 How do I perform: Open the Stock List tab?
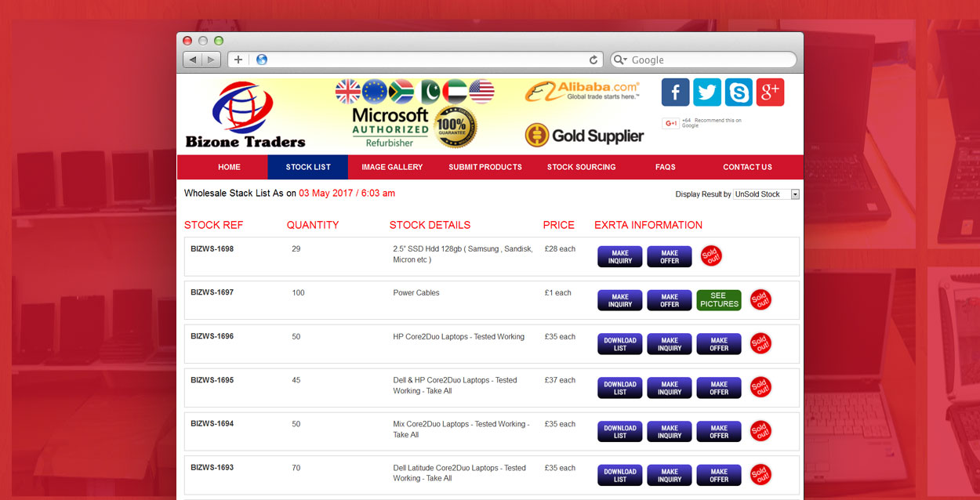308,167
